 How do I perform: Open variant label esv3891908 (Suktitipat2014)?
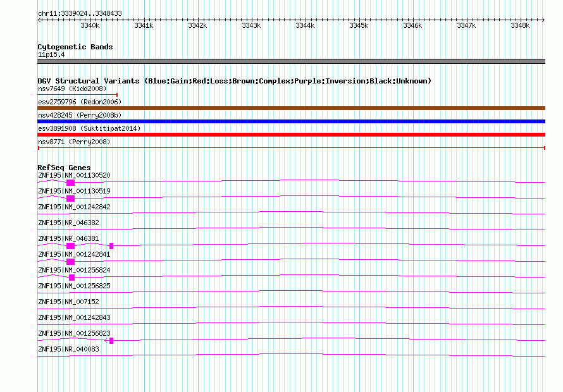click(x=89, y=128)
